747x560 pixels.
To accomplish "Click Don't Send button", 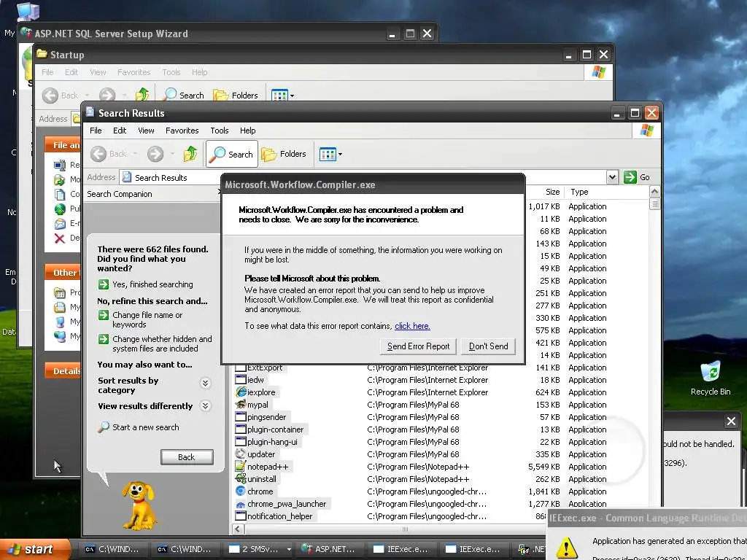I will [488, 346].
